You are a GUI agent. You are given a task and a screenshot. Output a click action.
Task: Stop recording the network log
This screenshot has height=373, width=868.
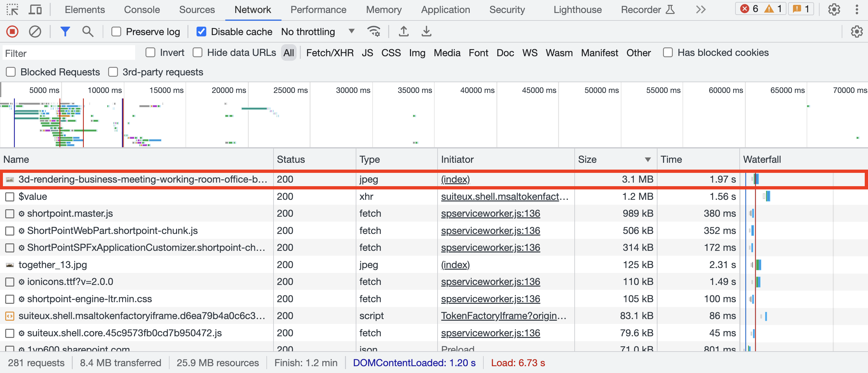click(x=12, y=31)
